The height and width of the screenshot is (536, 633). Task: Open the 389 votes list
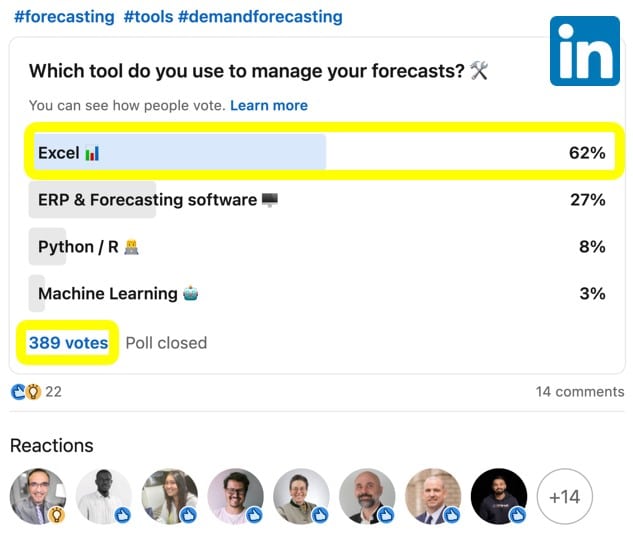point(68,343)
